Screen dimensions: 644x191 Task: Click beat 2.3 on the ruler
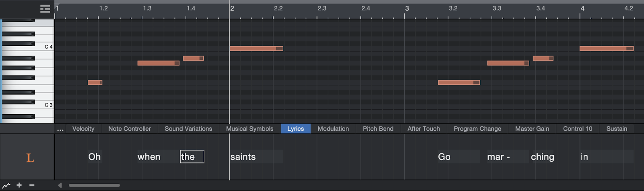click(x=322, y=8)
